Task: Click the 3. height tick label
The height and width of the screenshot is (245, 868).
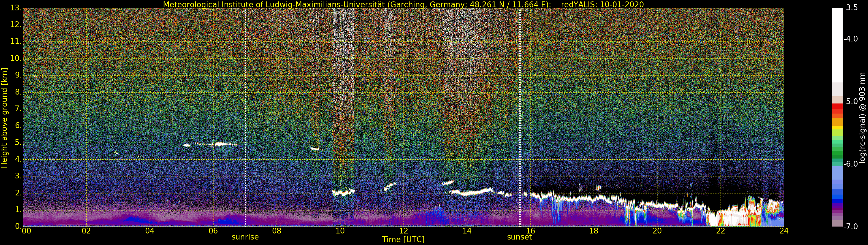Action: click(x=18, y=176)
